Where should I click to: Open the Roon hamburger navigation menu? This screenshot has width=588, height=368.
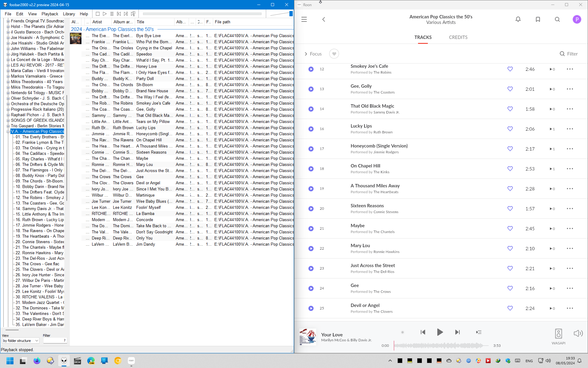[304, 19]
